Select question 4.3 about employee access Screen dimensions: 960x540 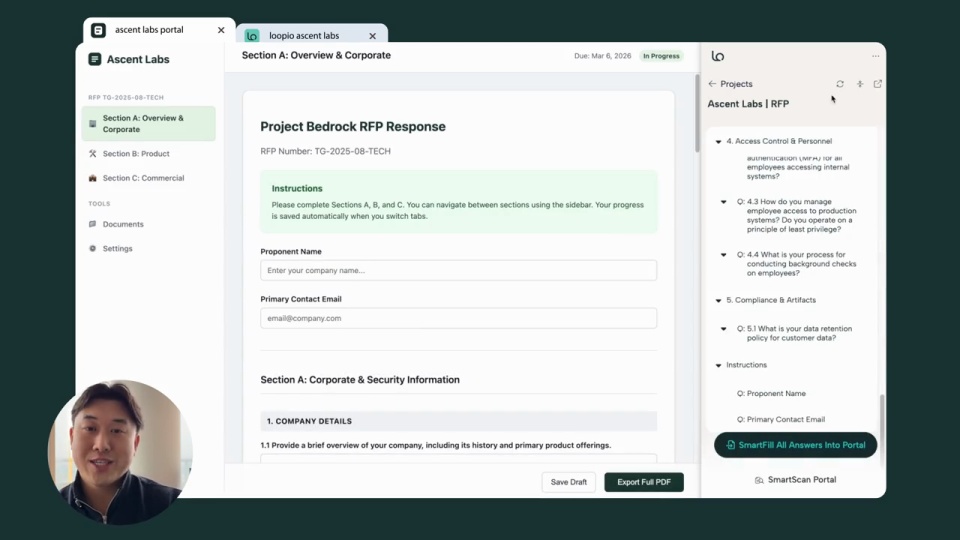[x=797, y=216]
